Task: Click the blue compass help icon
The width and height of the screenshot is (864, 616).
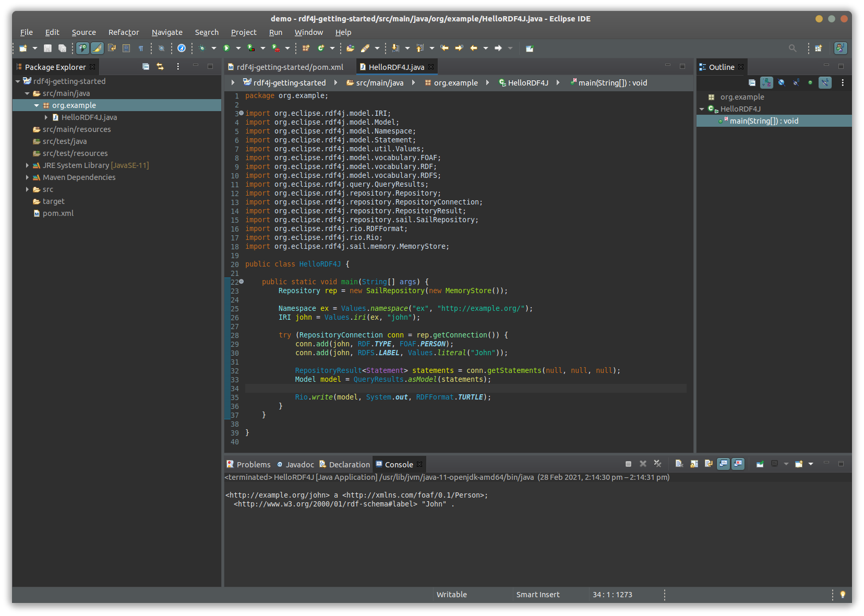Action: [x=182, y=48]
